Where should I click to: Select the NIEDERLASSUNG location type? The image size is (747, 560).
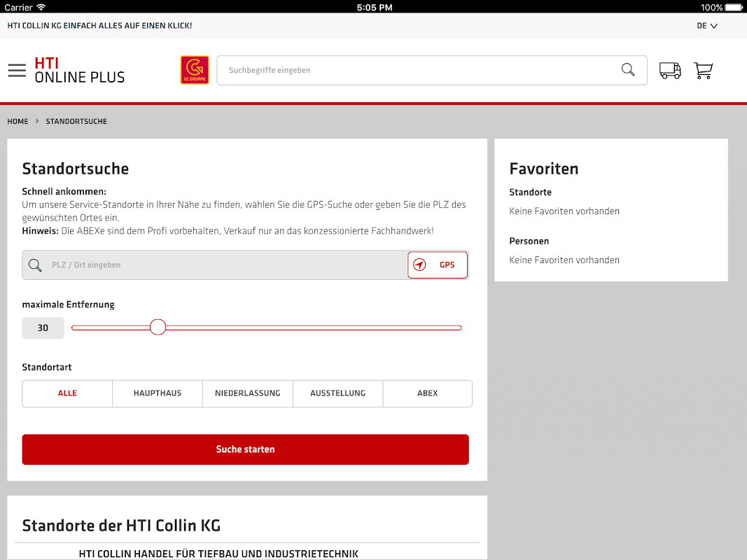248,393
